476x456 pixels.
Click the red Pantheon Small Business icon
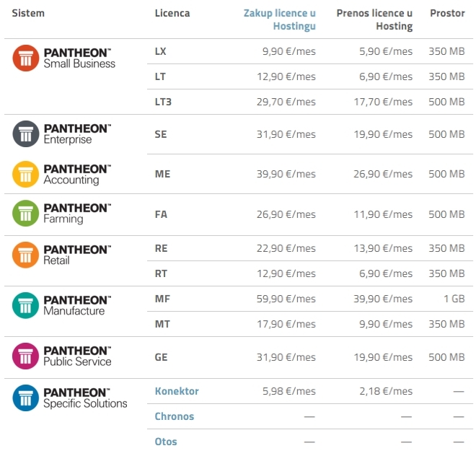26,58
